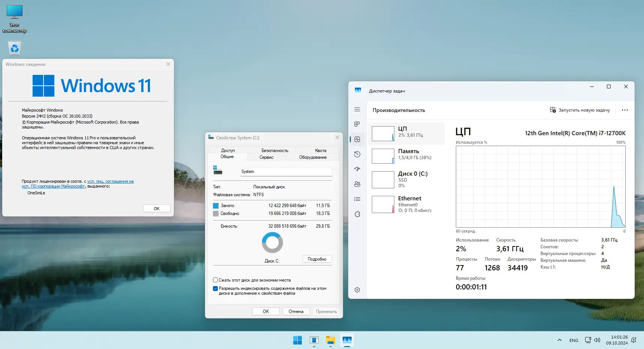The image size is (644, 349).
Task: Open Users page in Task Manager sidebar
Action: click(x=357, y=184)
